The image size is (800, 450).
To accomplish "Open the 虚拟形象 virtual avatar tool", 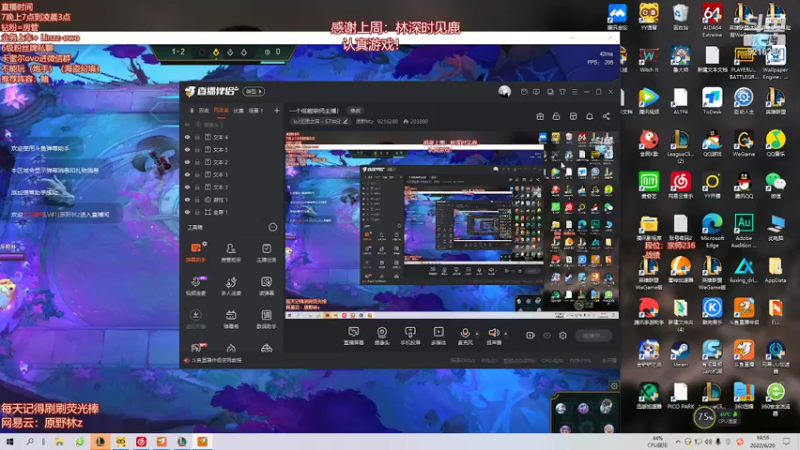I will click(x=195, y=319).
